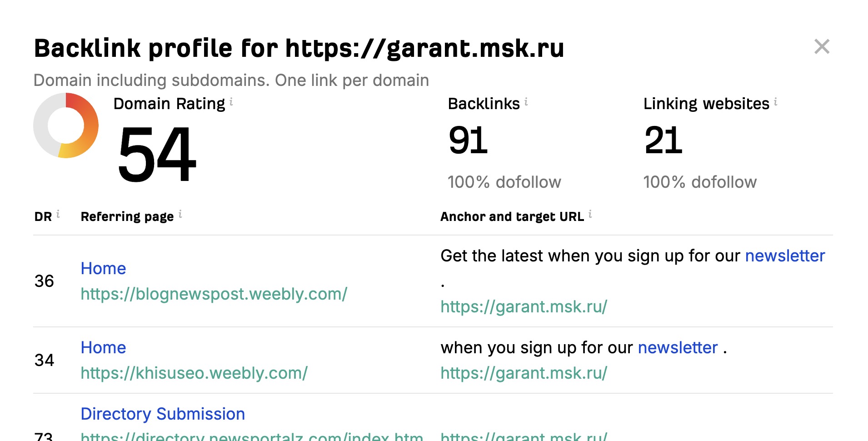Image resolution: width=868 pixels, height=441 pixels.
Task: Open the blognewspost.weebly.com URL
Action: pyautogui.click(x=214, y=294)
